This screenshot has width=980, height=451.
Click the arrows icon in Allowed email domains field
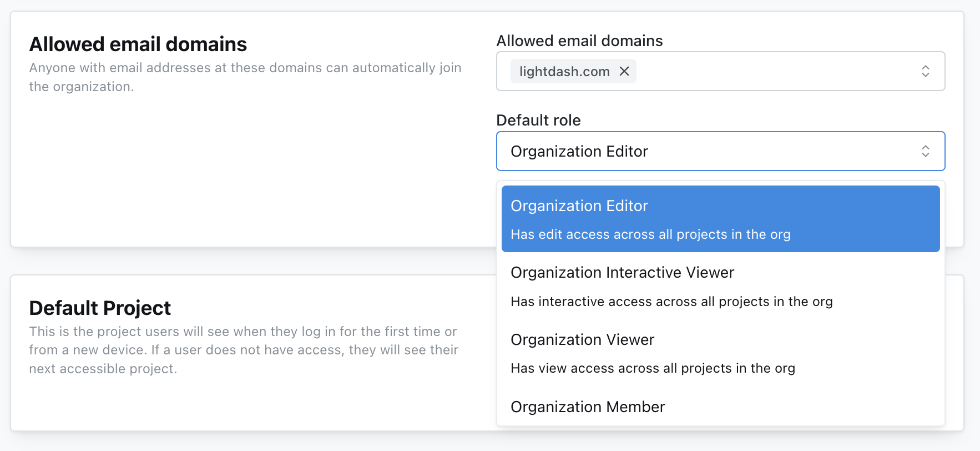[x=925, y=71]
